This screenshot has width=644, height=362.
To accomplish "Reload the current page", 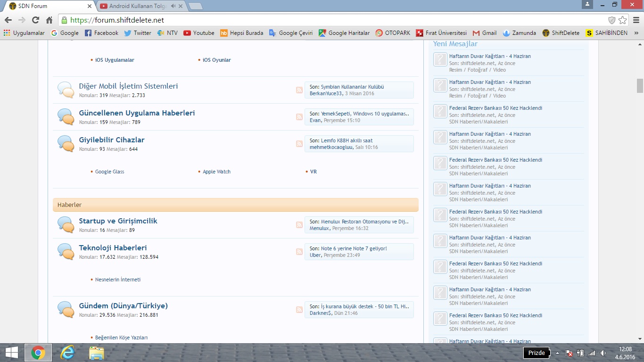I will [35, 20].
